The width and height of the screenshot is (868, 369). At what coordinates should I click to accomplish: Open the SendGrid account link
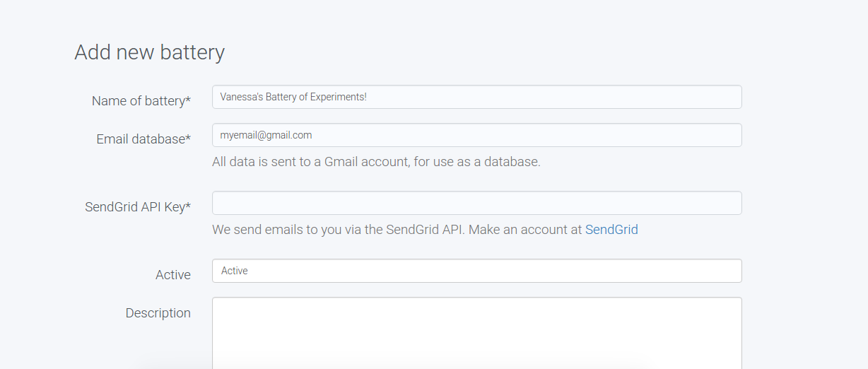(611, 230)
